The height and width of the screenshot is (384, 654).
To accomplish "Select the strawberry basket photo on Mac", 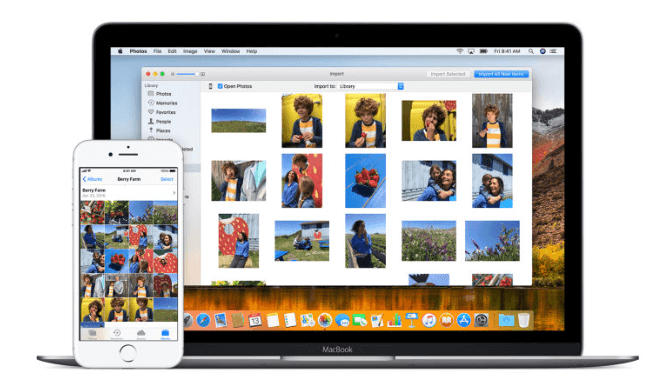I will click(365, 181).
